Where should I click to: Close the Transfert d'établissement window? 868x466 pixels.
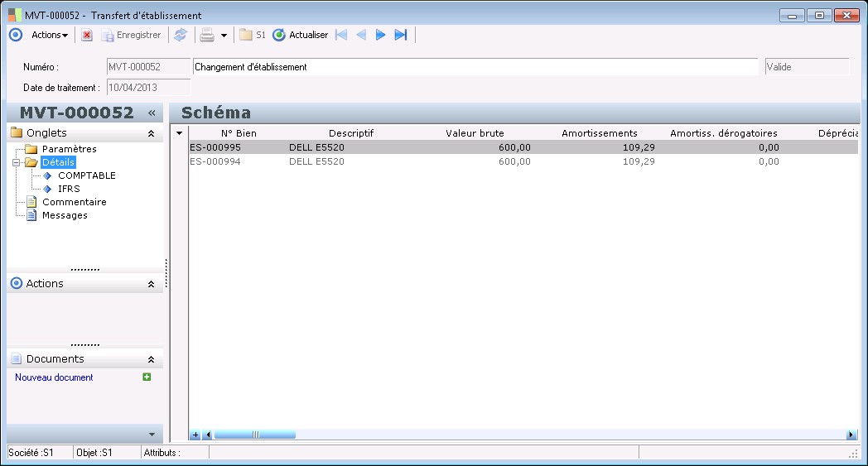click(846, 16)
